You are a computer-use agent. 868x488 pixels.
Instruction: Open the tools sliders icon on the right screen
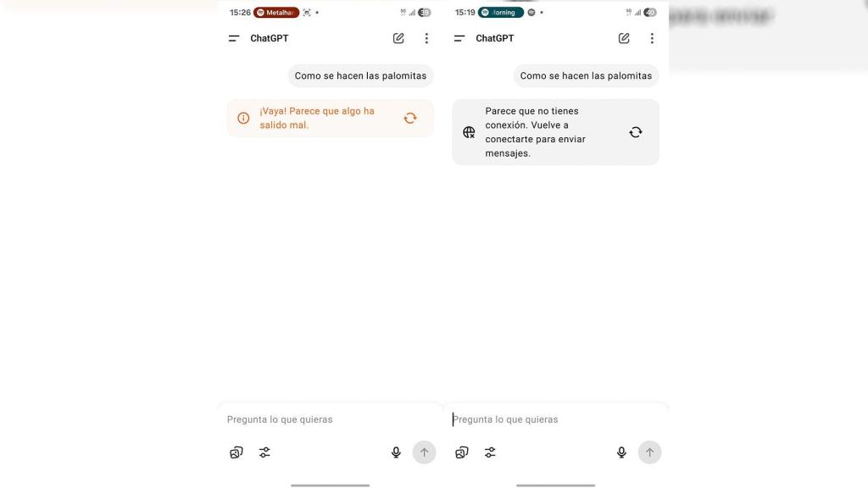pyautogui.click(x=490, y=452)
